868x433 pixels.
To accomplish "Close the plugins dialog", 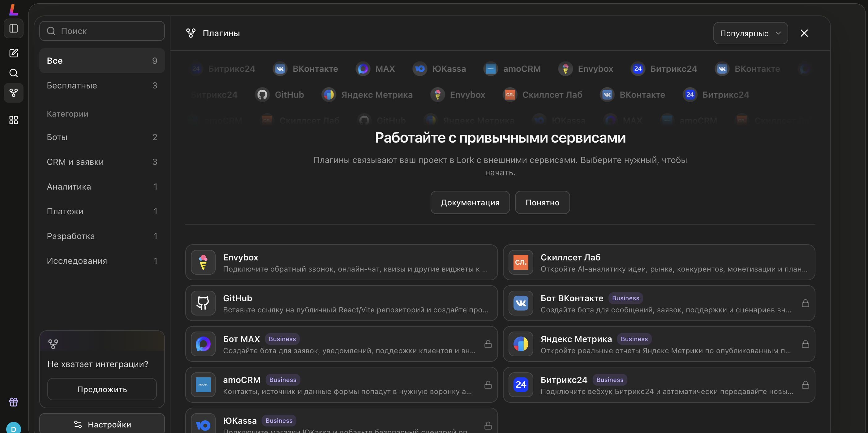I will (x=804, y=33).
